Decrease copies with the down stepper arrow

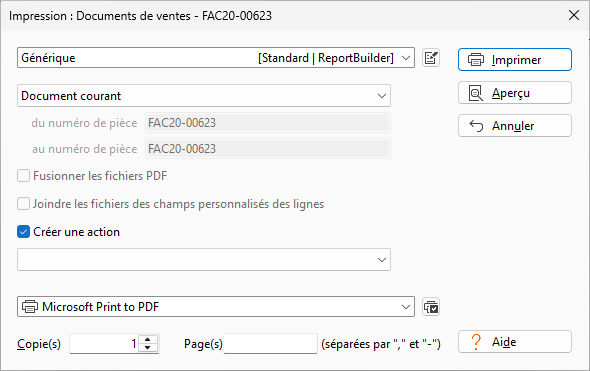click(x=148, y=348)
